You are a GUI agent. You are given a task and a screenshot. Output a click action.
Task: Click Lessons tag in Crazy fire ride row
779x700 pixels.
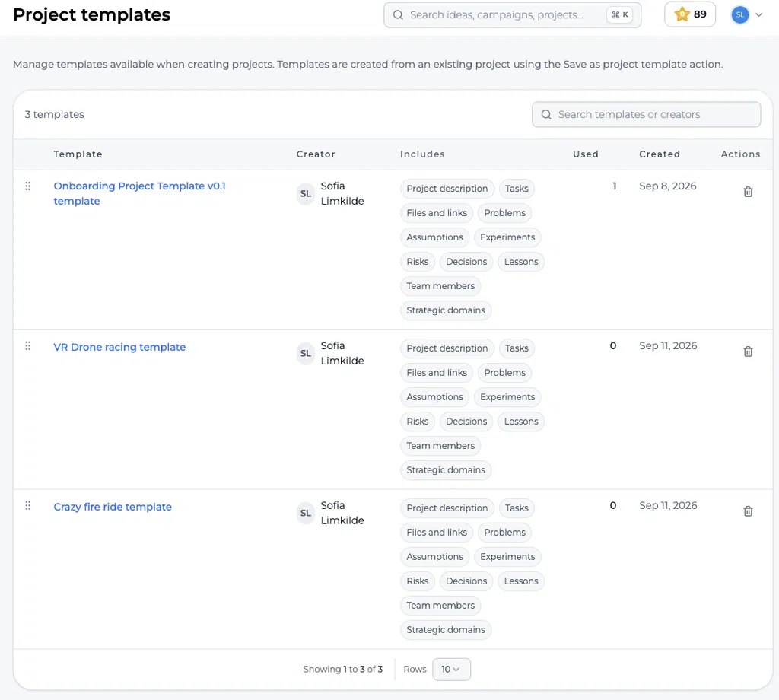coord(521,581)
